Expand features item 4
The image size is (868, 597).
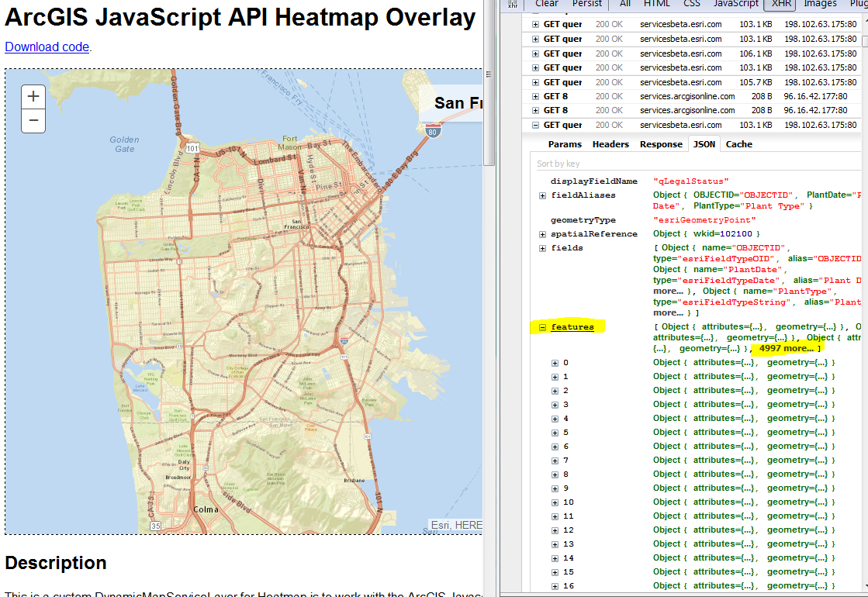click(x=555, y=419)
